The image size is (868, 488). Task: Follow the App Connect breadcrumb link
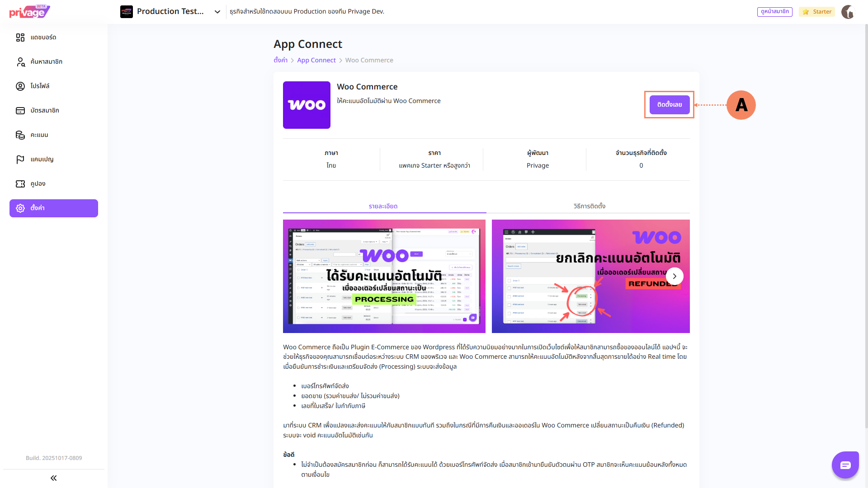(316, 60)
